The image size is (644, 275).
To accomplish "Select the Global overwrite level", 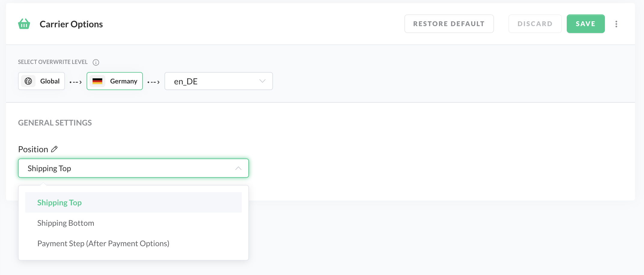I will coord(41,81).
